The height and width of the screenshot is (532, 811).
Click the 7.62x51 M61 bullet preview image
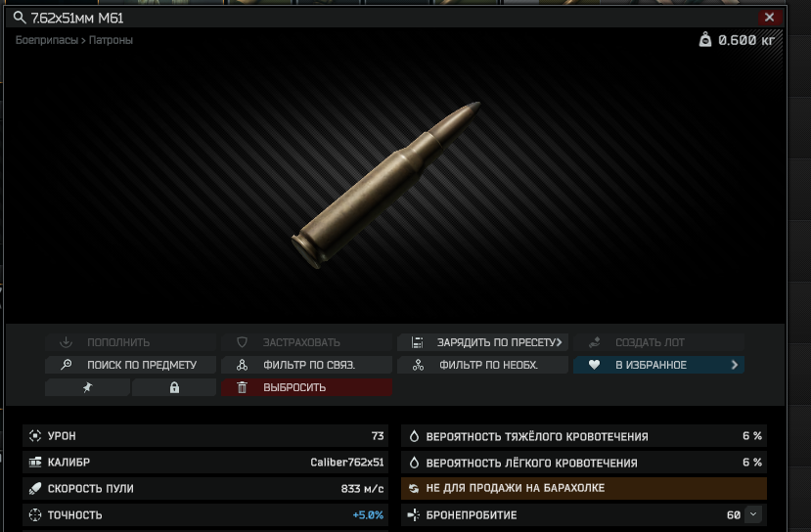pyautogui.click(x=385, y=185)
